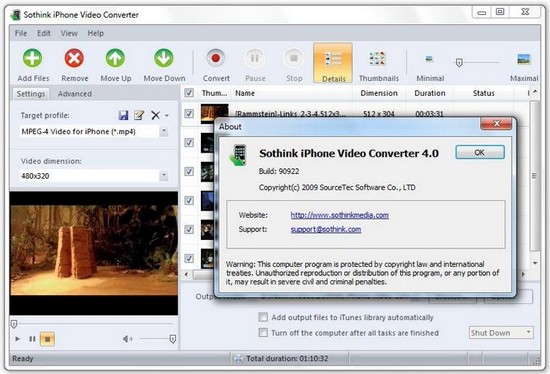Viewport: 550px width, 374px height.
Task: Open the small arrow beside profile delete icon
Action: (167, 115)
